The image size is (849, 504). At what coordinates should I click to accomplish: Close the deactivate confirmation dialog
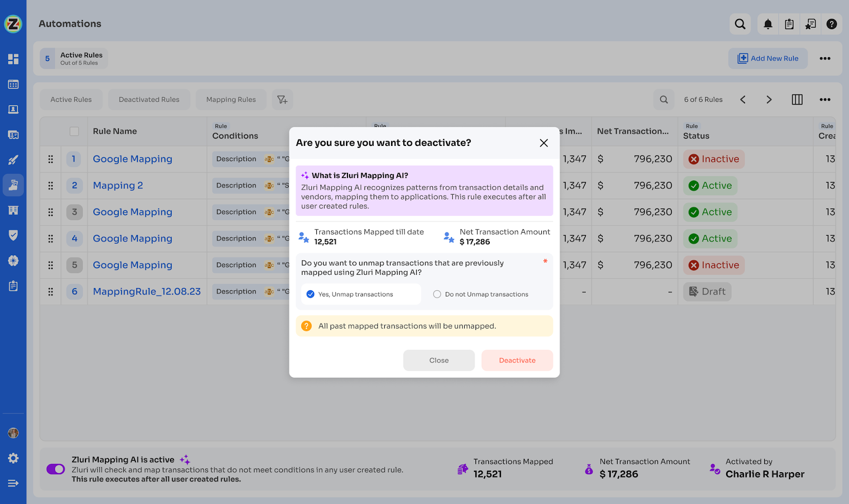(x=544, y=143)
